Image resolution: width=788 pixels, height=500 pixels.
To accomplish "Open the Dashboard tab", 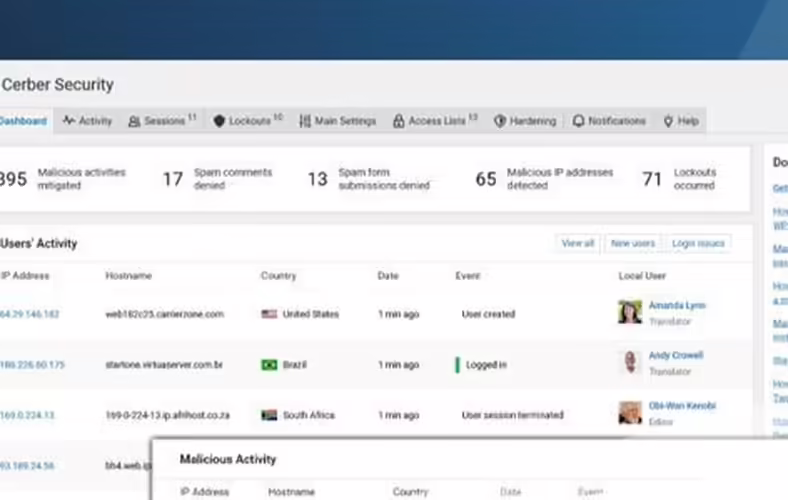I will [24, 121].
